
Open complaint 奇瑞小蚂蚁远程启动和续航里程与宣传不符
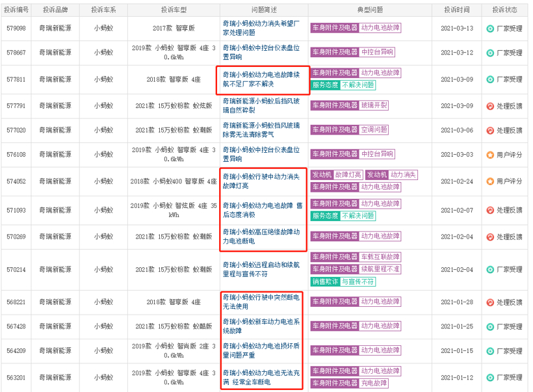pyautogui.click(x=261, y=269)
